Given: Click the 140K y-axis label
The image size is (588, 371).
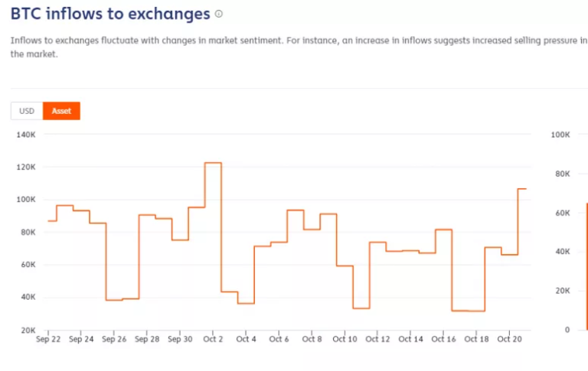Looking at the screenshot, I should (x=26, y=135).
